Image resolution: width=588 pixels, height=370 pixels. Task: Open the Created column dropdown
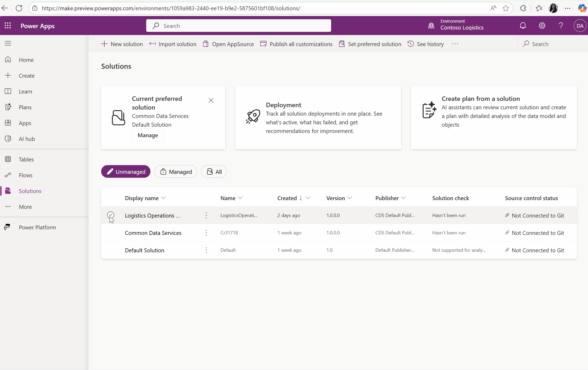pyautogui.click(x=308, y=198)
